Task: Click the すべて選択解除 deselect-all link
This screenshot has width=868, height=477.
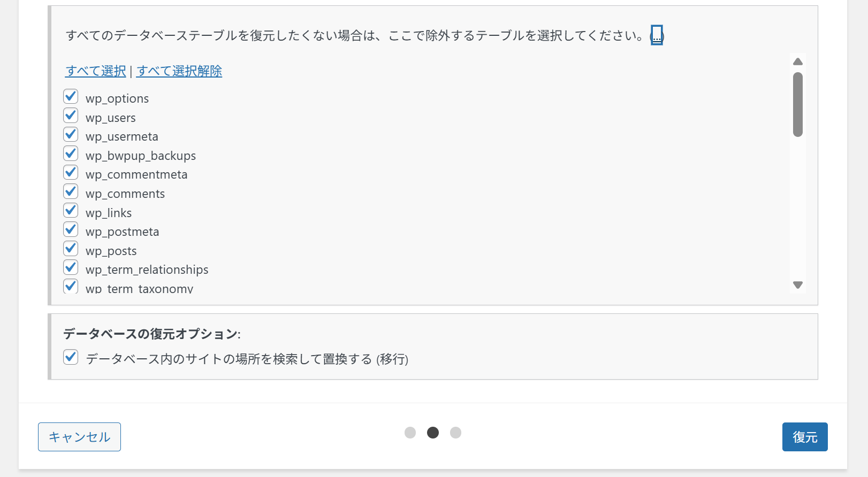Action: [179, 71]
